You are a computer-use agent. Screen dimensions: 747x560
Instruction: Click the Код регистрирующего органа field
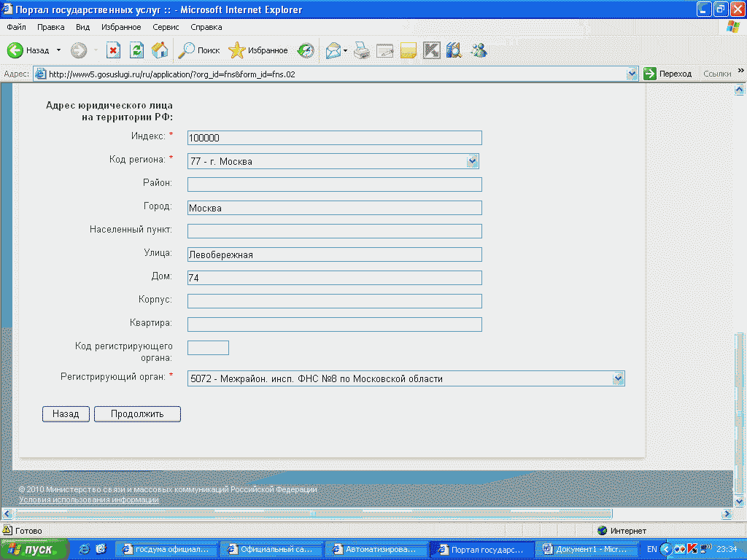click(x=208, y=348)
